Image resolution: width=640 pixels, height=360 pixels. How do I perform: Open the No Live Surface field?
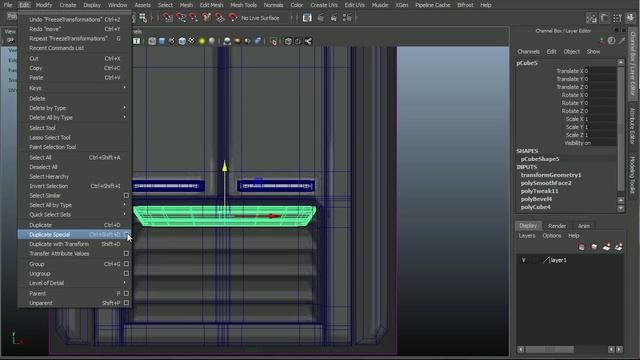tap(264, 18)
